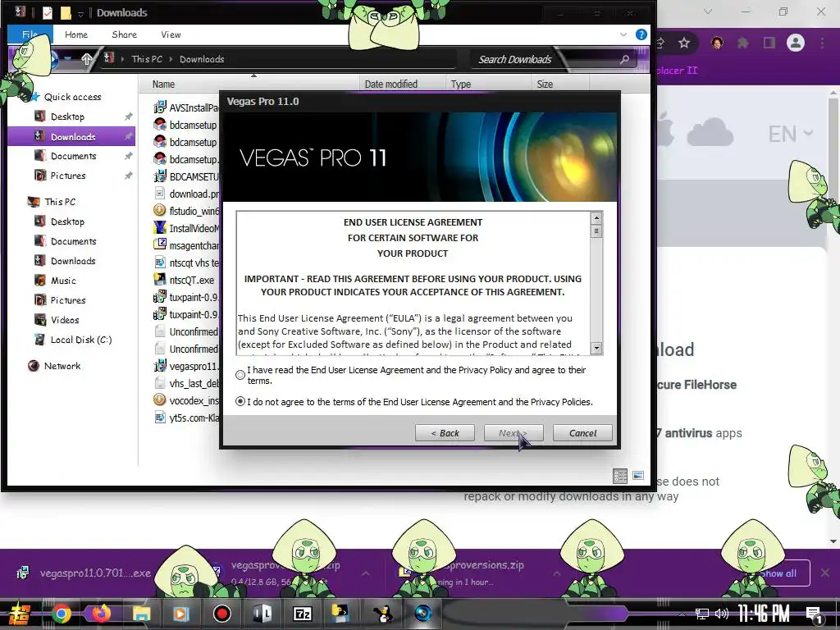Sort files by Size column

pyautogui.click(x=545, y=84)
